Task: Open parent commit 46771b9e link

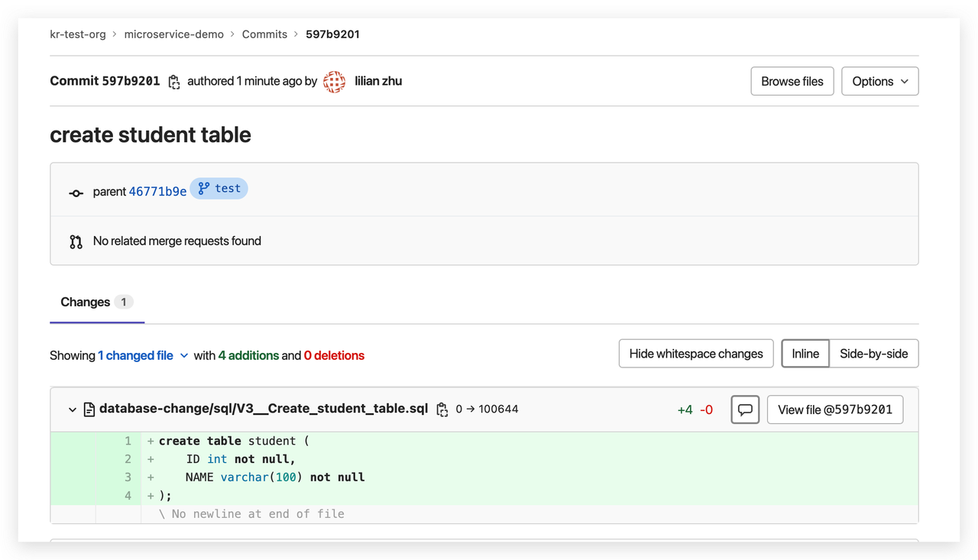Action: pyautogui.click(x=157, y=192)
